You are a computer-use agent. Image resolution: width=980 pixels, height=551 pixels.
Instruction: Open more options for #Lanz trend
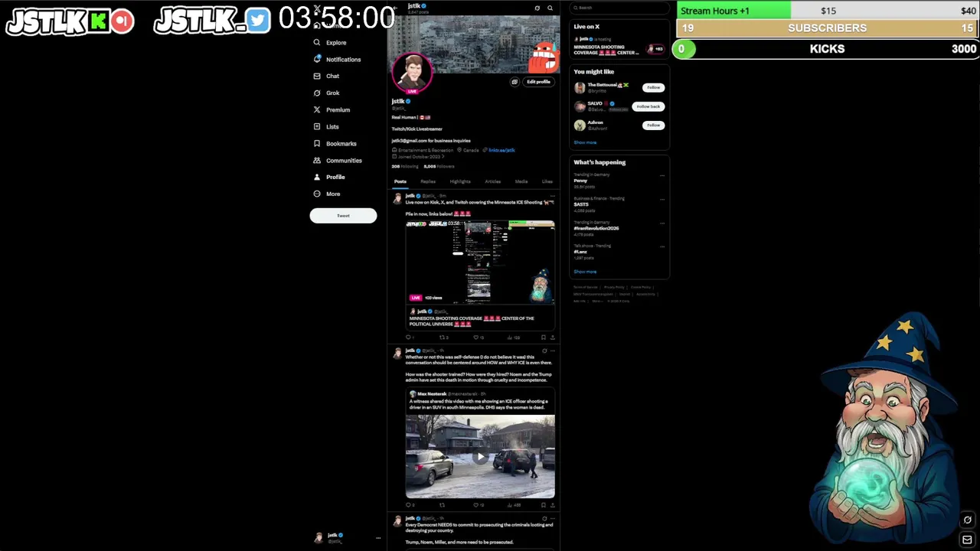tap(662, 246)
